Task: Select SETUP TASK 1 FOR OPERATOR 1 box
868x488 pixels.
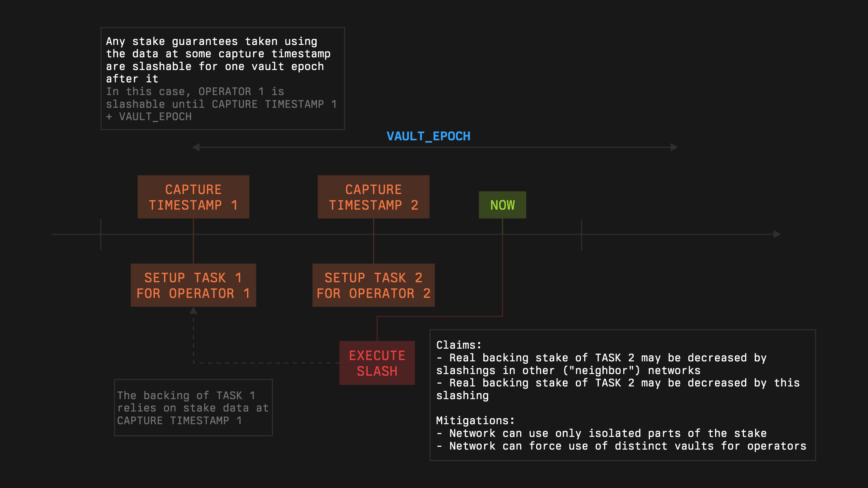Action: point(193,285)
